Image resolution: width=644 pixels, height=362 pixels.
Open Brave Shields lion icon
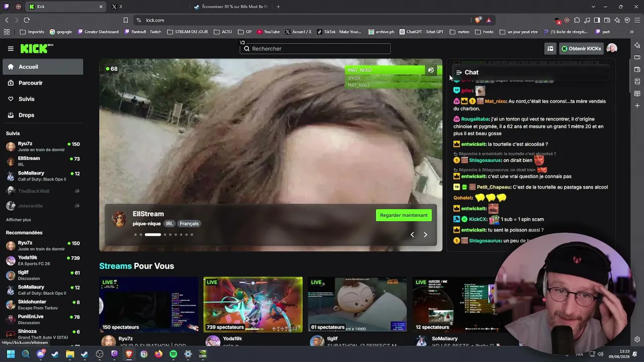click(477, 20)
